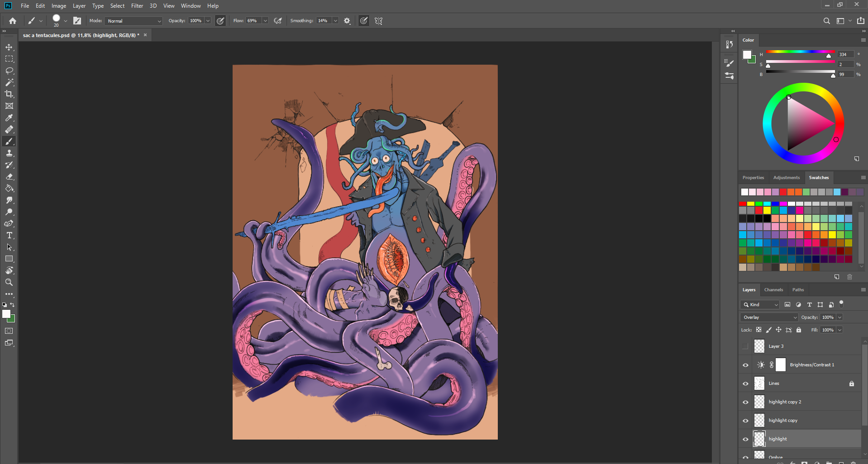Select the Horizontal Type tool
The height and width of the screenshot is (464, 868).
coord(9,235)
